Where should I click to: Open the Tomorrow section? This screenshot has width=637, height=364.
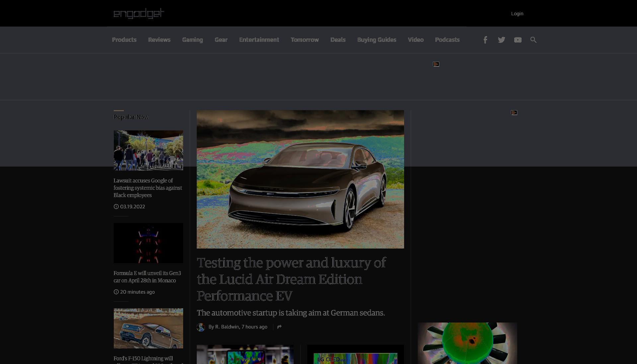click(305, 40)
